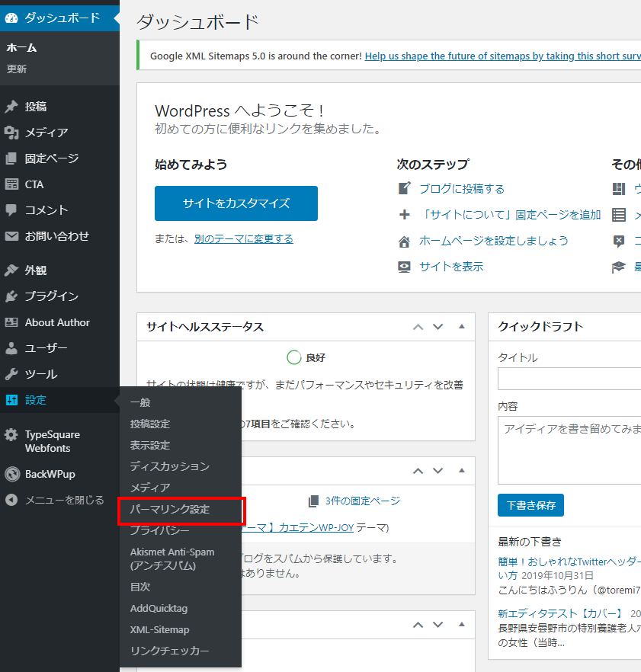Click the sidebar label メニューを閉じる
This screenshot has height=672, width=641.
pyautogui.click(x=64, y=500)
